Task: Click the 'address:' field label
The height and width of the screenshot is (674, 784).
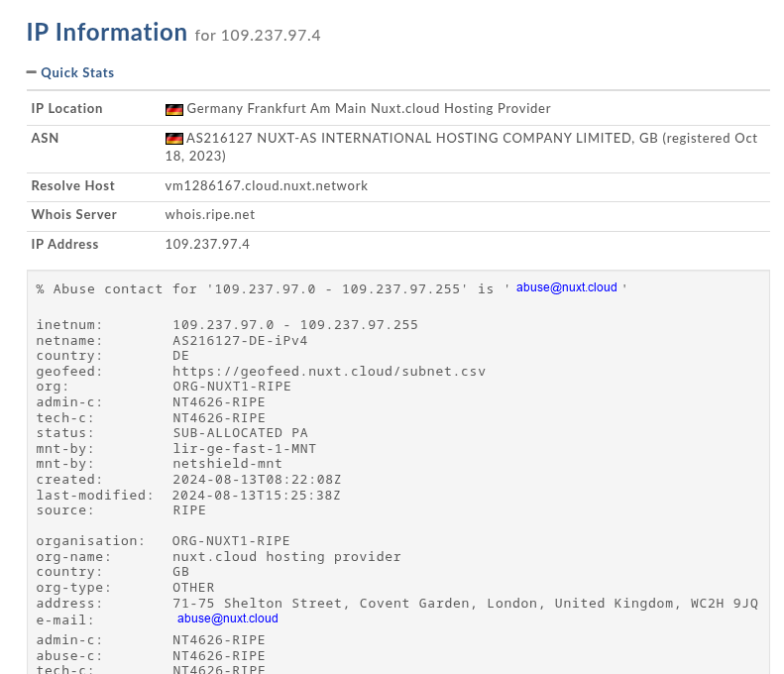Action: coord(69,604)
